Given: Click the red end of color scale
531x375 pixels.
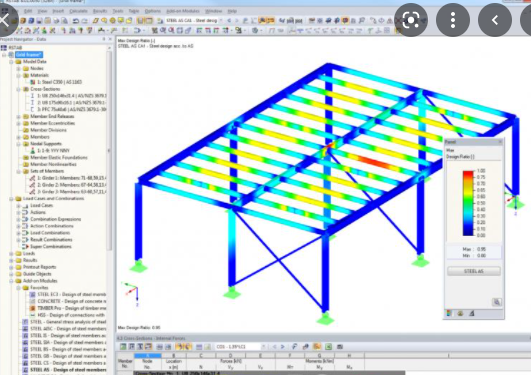Looking at the screenshot, I should pos(468,173).
